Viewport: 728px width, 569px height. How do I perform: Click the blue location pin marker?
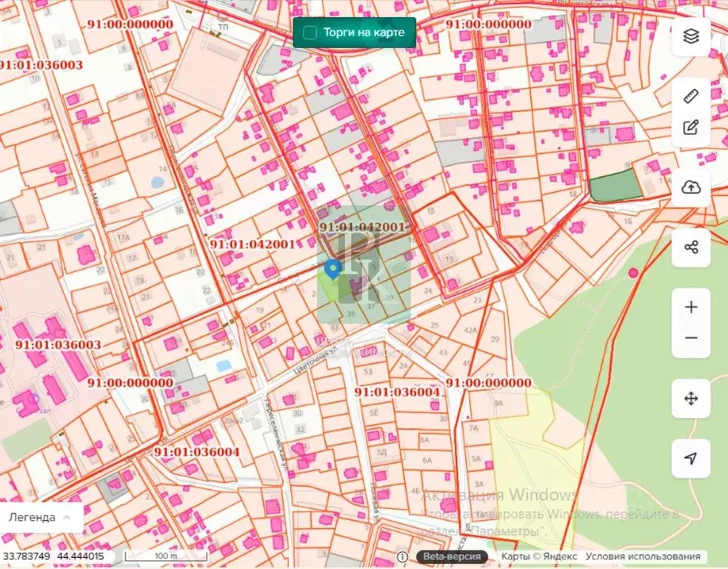333,270
